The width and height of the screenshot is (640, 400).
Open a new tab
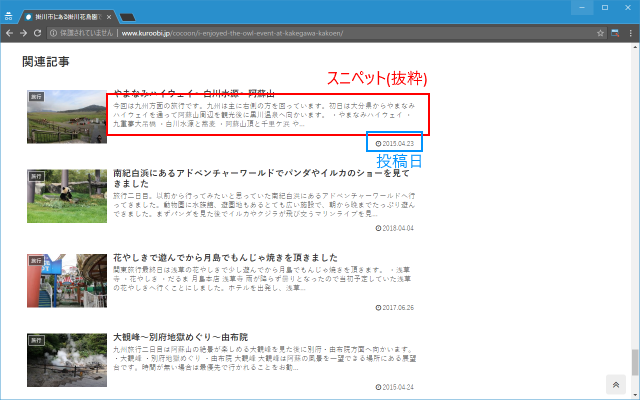point(128,17)
